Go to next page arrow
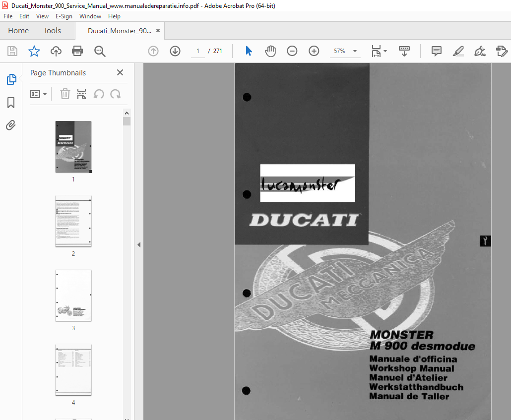The height and width of the screenshot is (420, 511). point(175,51)
